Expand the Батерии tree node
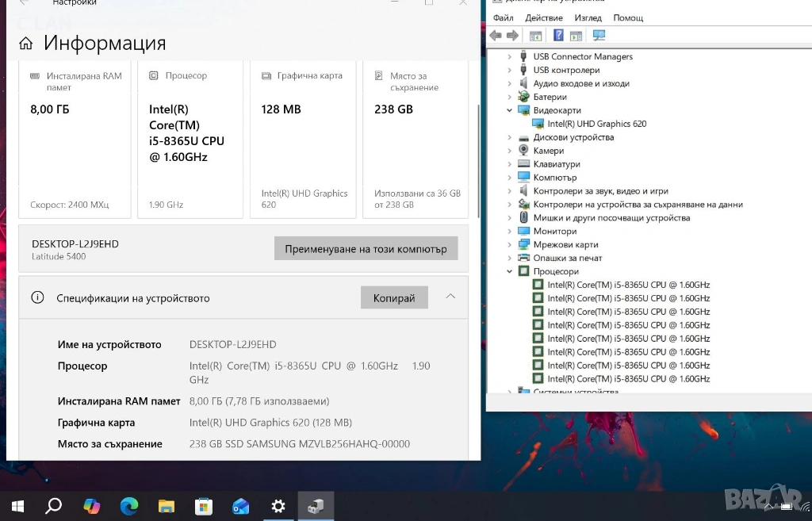This screenshot has width=812, height=521. point(510,97)
